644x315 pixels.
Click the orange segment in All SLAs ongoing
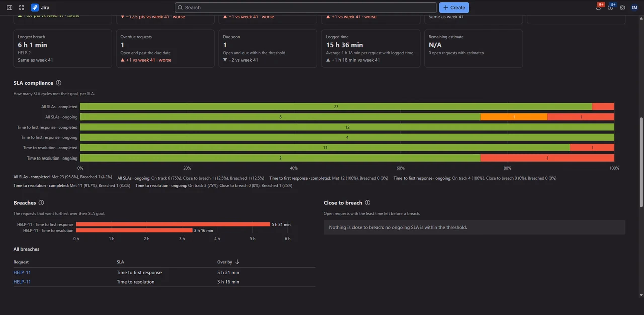(514, 117)
